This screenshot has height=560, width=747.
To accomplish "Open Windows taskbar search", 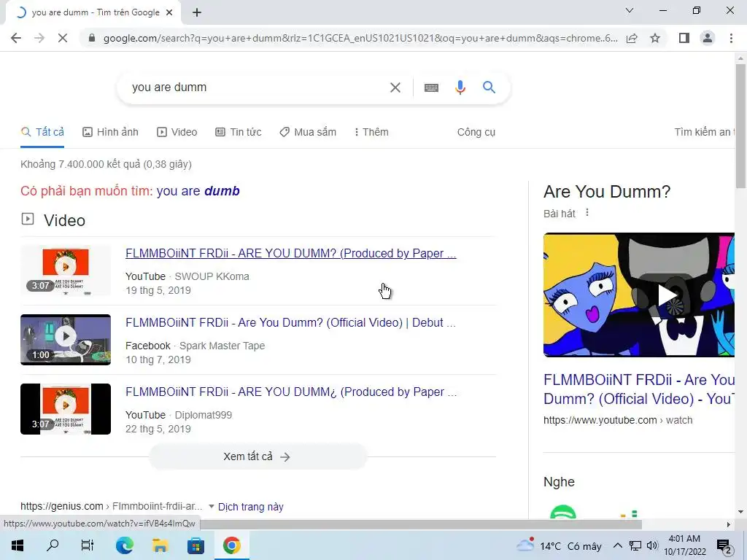I will [x=53, y=545].
